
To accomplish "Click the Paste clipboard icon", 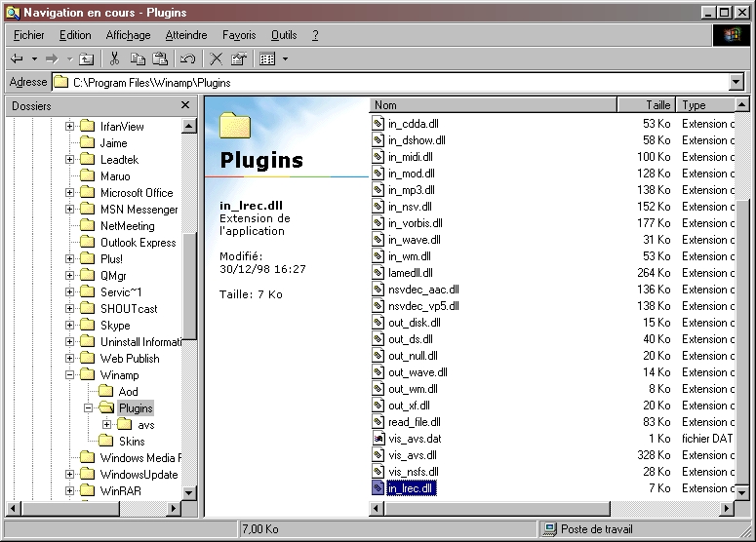I will (161, 59).
